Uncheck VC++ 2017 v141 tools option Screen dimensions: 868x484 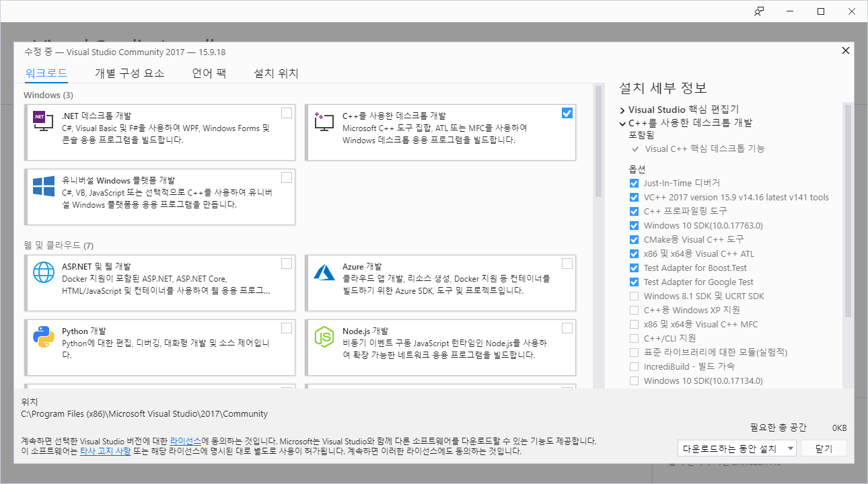click(634, 198)
